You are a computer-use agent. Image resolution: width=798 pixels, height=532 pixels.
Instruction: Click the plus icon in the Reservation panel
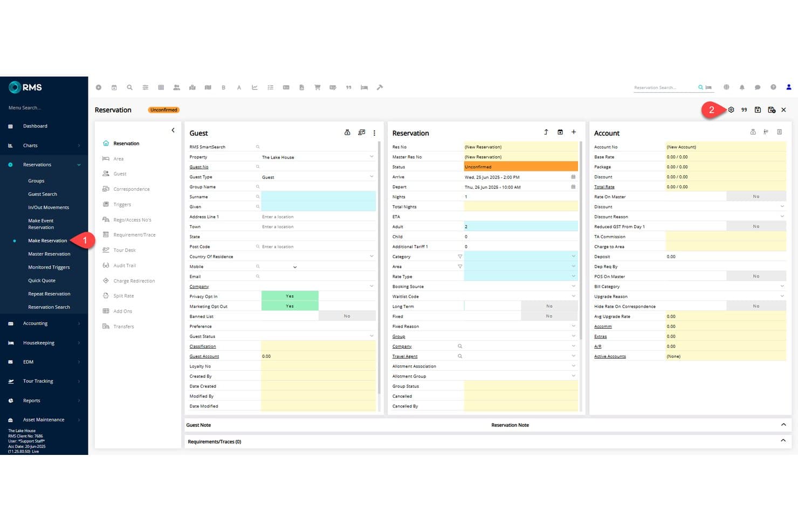pyautogui.click(x=574, y=132)
